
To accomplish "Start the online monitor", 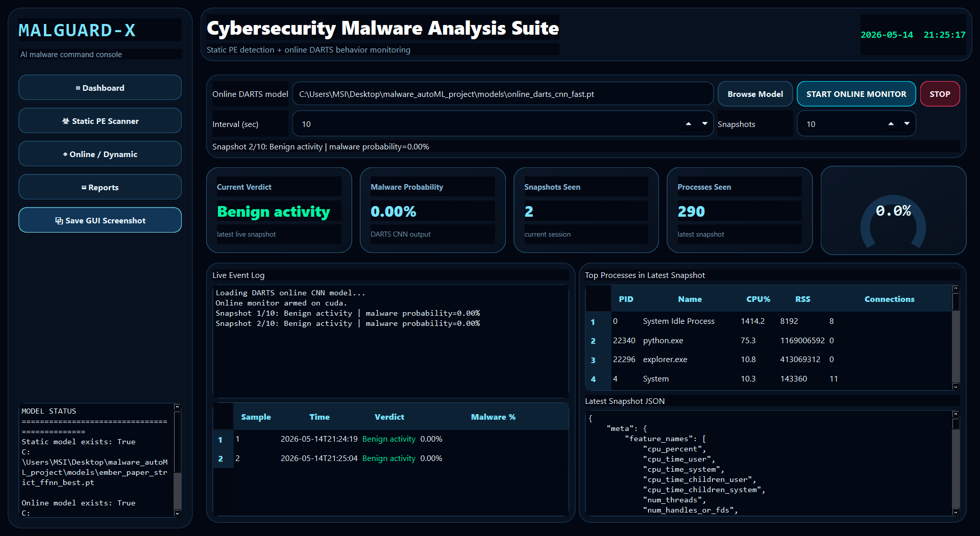I will (856, 94).
